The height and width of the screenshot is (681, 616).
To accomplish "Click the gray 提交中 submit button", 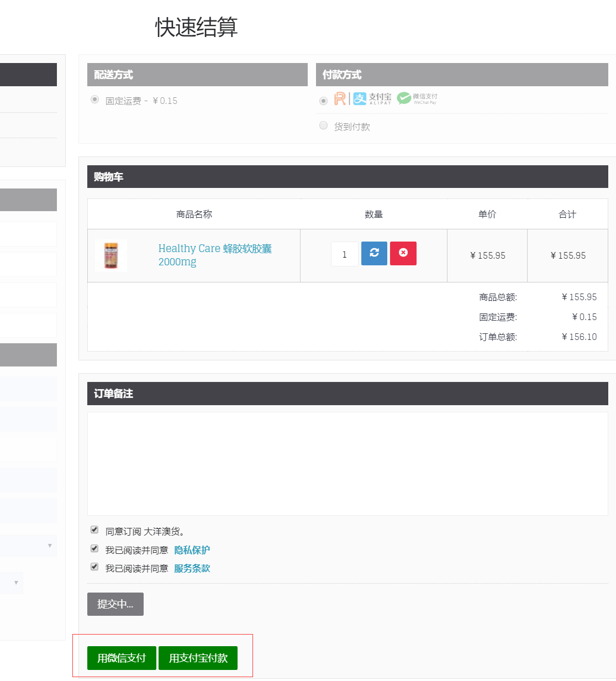I will click(x=115, y=604).
